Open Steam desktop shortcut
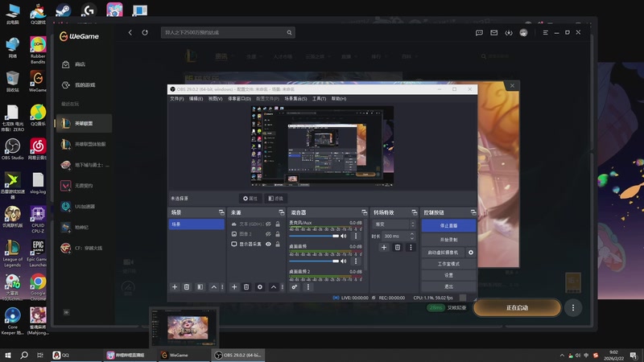644x362 pixels. pos(63,10)
